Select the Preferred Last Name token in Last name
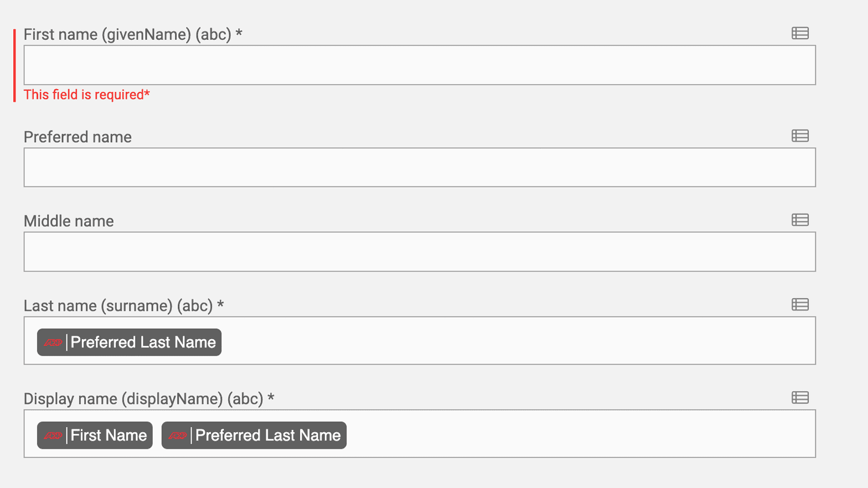Viewport: 868px width, 488px height. (128, 342)
